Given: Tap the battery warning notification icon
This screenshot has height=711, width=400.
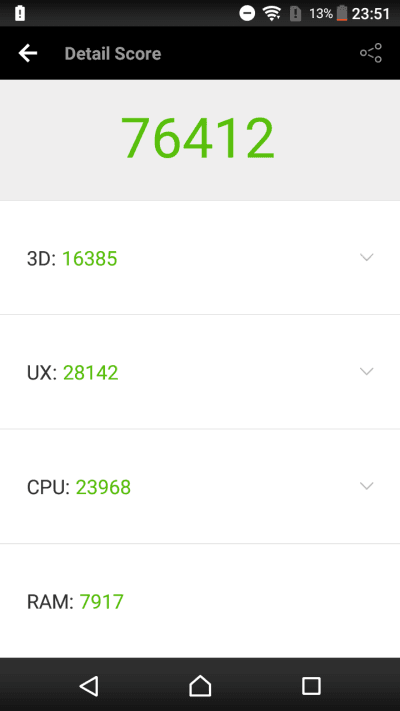Looking at the screenshot, I should [x=20, y=14].
